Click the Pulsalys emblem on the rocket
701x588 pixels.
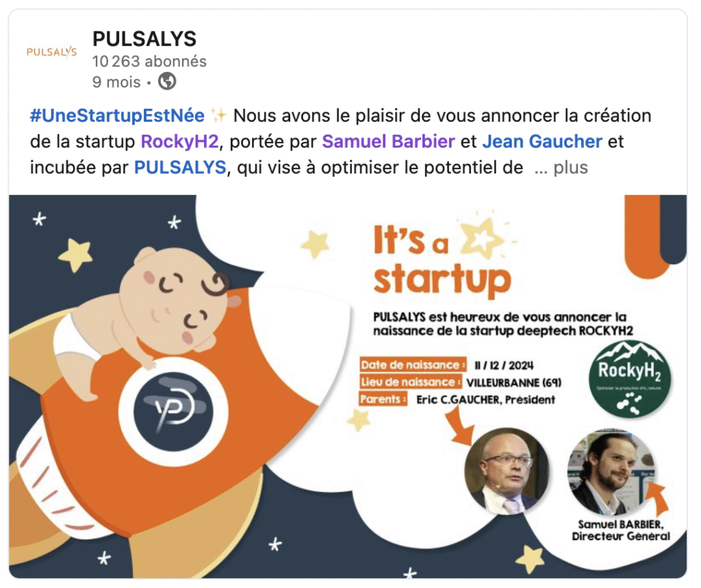point(173,410)
